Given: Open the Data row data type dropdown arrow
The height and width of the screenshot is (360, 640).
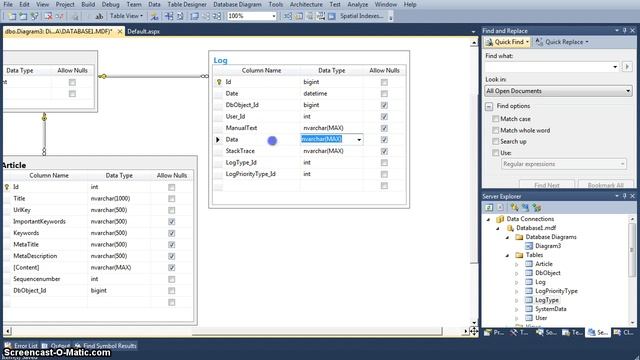Looking at the screenshot, I should [x=359, y=140].
